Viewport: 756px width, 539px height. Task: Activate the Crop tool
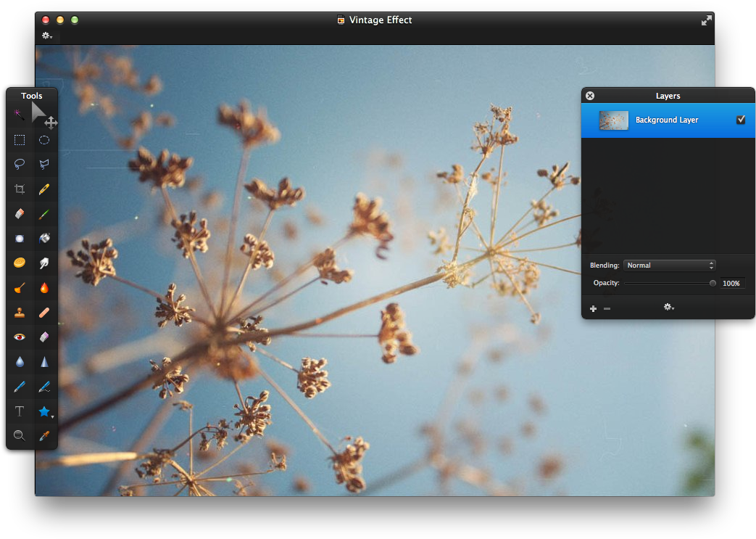[20, 189]
